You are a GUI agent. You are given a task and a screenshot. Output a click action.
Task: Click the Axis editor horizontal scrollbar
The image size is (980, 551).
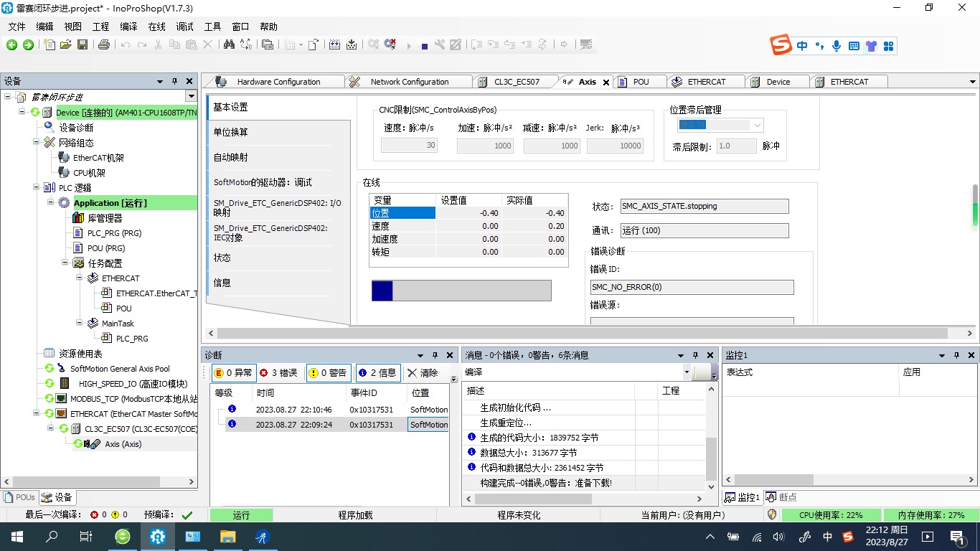583,334
